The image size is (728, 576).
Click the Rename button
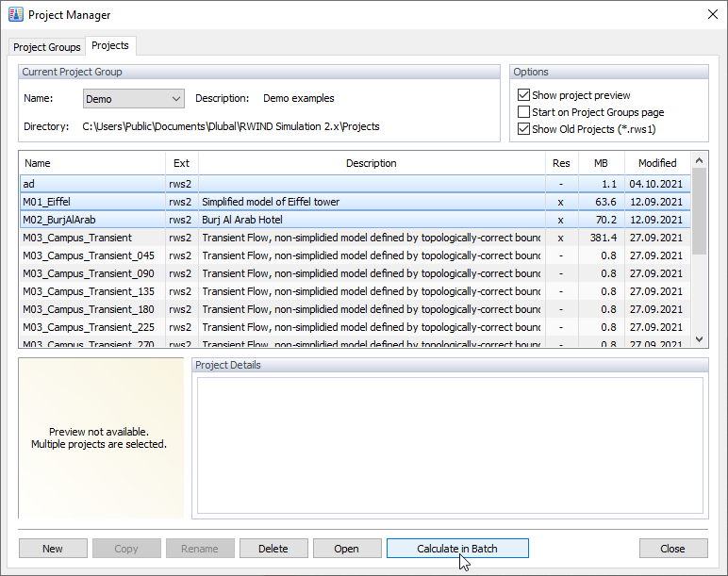[x=200, y=548]
